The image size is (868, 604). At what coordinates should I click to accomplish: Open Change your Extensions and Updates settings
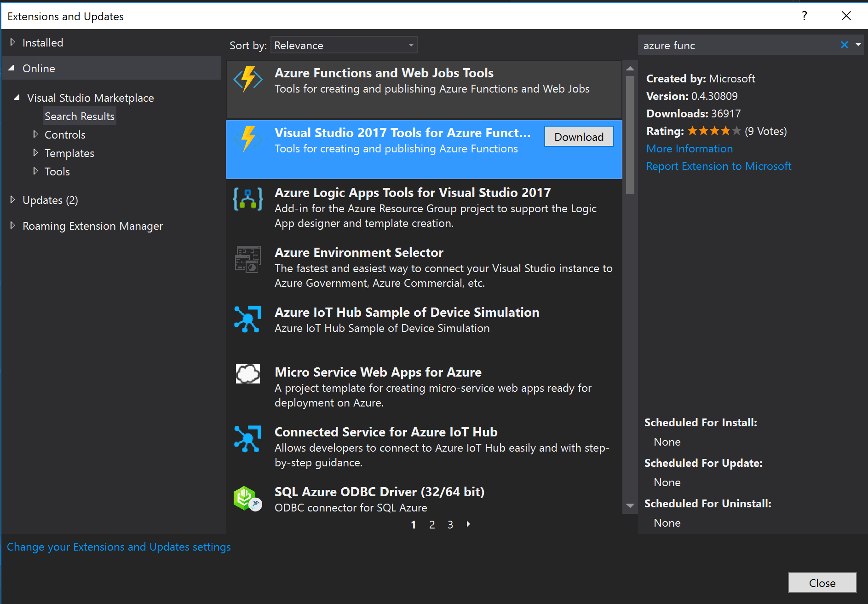pyautogui.click(x=119, y=547)
